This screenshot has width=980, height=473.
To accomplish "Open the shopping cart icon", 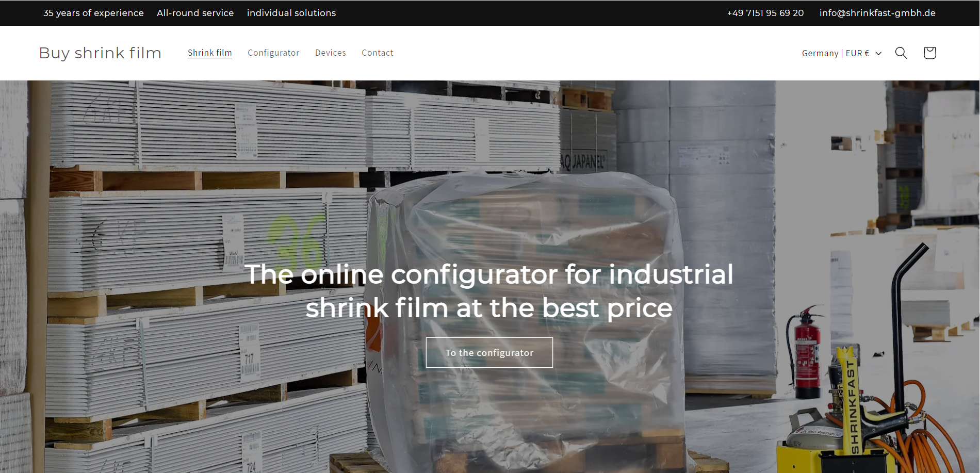I will tap(929, 53).
